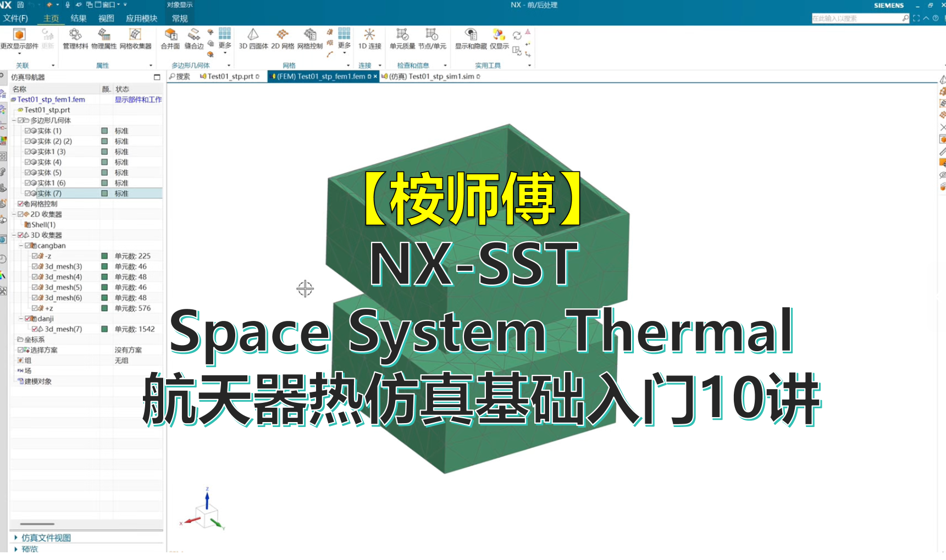Toggle the +z mesh checkbox
This screenshot has width=946, height=560.
(x=35, y=308)
